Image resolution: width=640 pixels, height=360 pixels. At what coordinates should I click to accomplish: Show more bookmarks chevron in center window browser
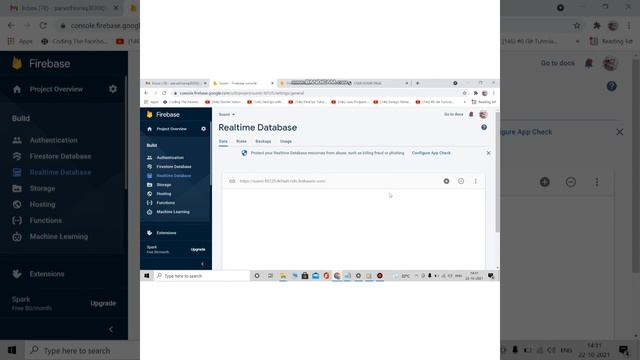464,102
